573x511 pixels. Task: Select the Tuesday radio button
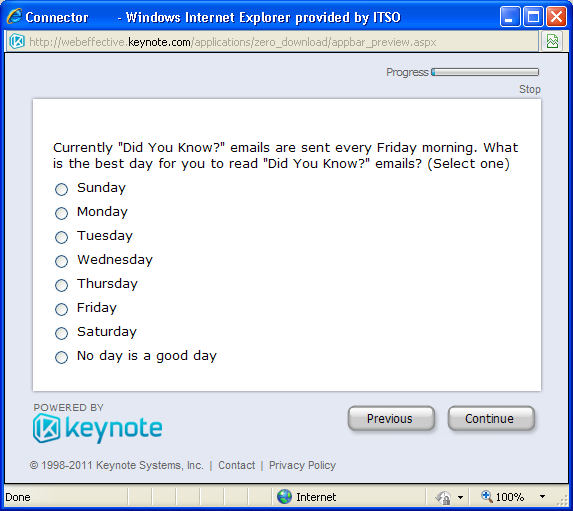(61, 237)
